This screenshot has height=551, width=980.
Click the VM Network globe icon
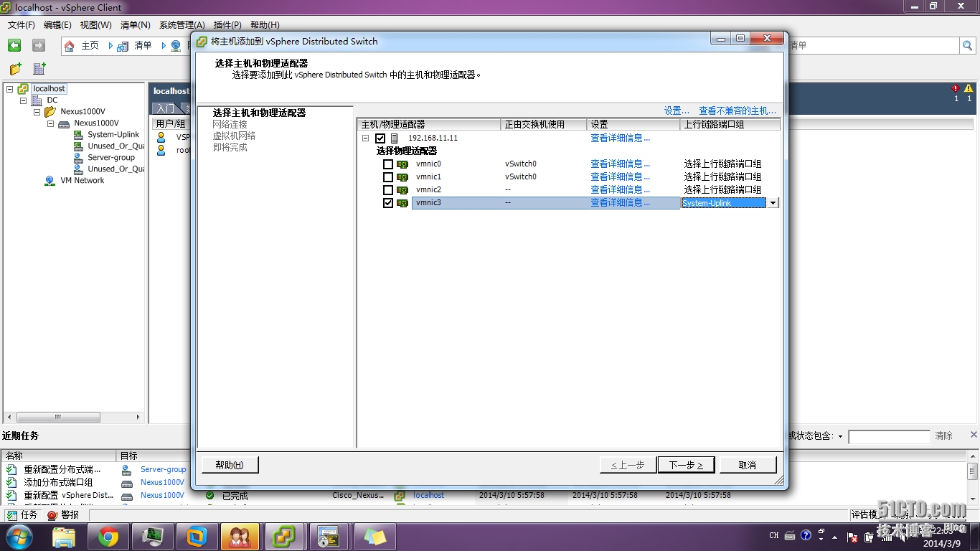pos(50,181)
